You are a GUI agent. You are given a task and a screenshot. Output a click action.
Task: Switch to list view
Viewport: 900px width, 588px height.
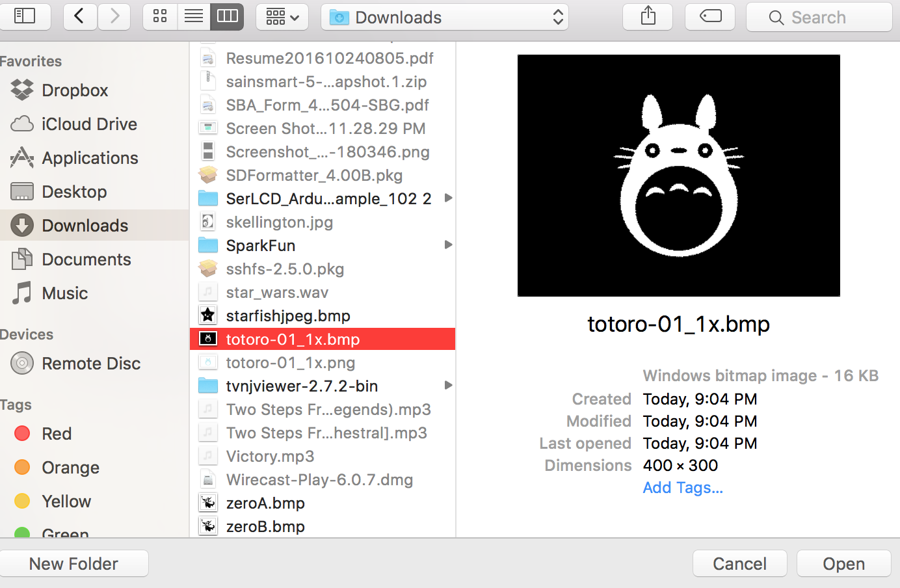pos(194,16)
